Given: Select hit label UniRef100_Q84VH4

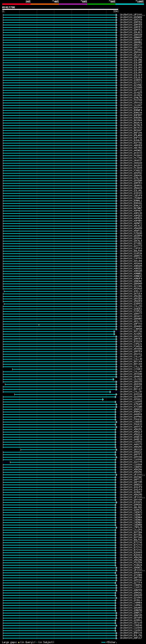Looking at the screenshot, I should coord(131,384).
